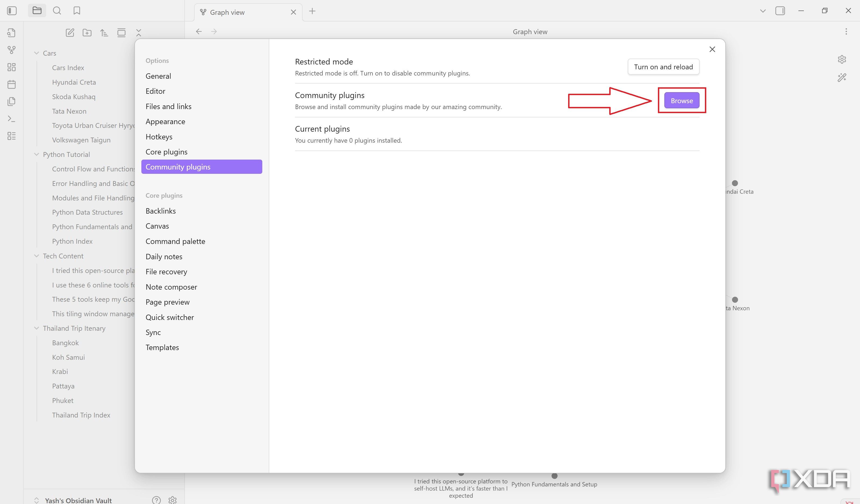Open the file explorer folder icon
860x504 pixels.
pyautogui.click(x=37, y=11)
